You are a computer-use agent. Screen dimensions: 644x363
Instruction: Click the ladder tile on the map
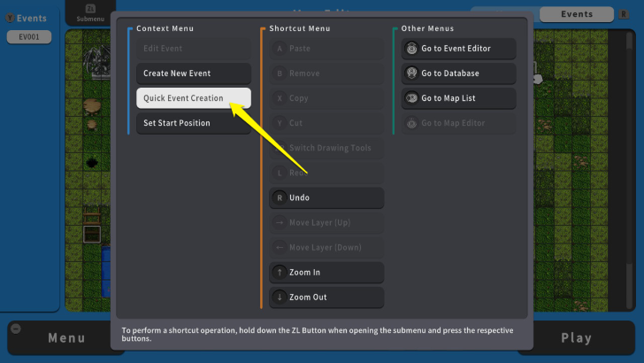click(92, 217)
